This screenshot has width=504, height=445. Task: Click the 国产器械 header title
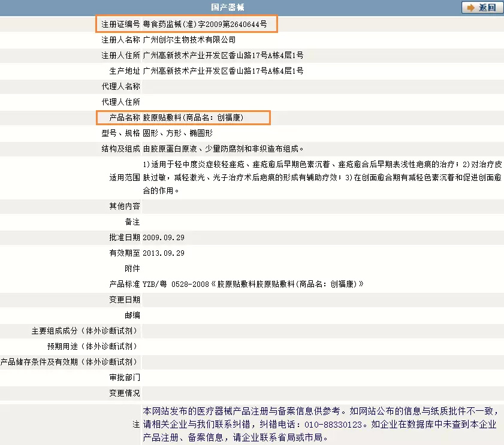coord(228,7)
